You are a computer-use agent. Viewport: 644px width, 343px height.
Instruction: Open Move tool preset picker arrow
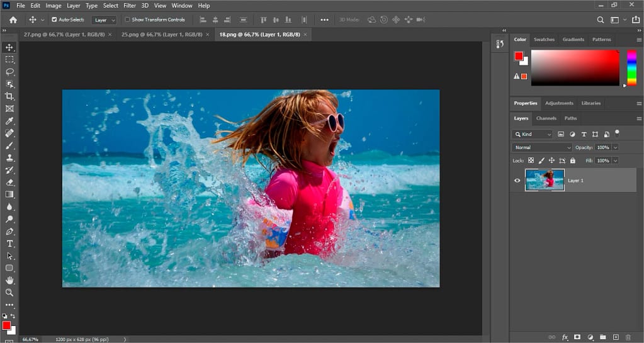click(42, 20)
